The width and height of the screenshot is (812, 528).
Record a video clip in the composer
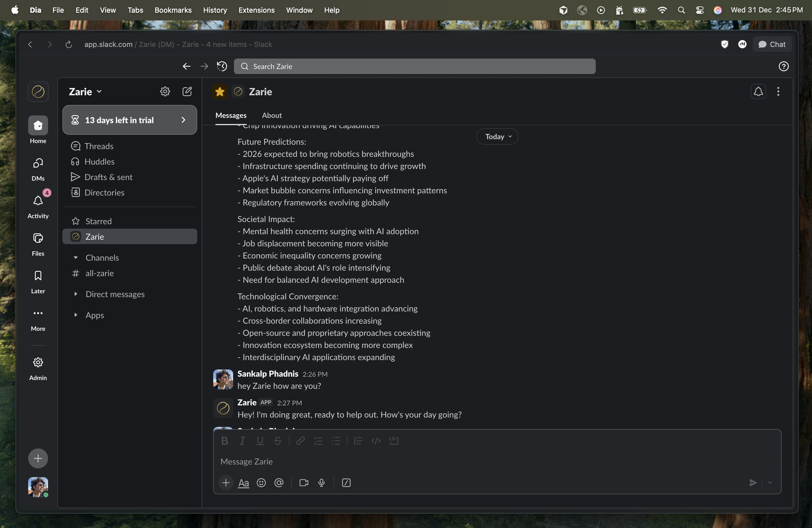[304, 483]
